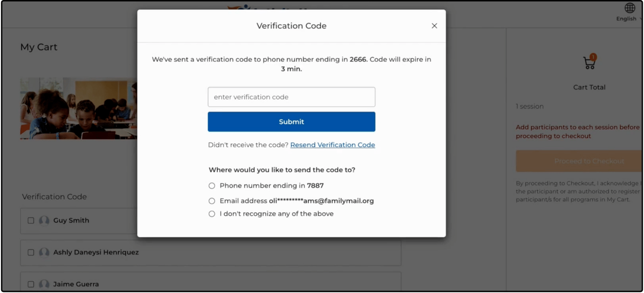Click Ashly Daneysi Henriquez's avatar icon

click(x=44, y=253)
